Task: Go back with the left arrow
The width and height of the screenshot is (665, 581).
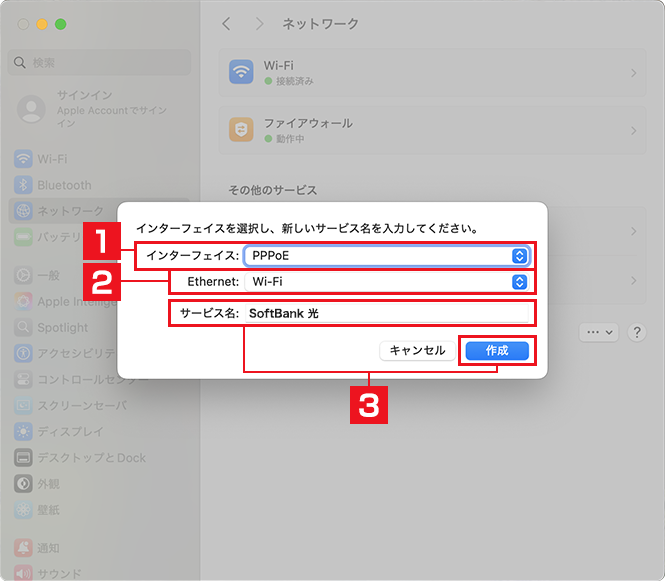Action: (x=226, y=23)
